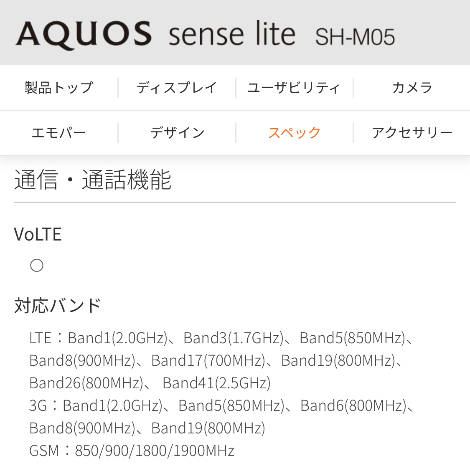Click the 対応バンド heading

(58, 305)
